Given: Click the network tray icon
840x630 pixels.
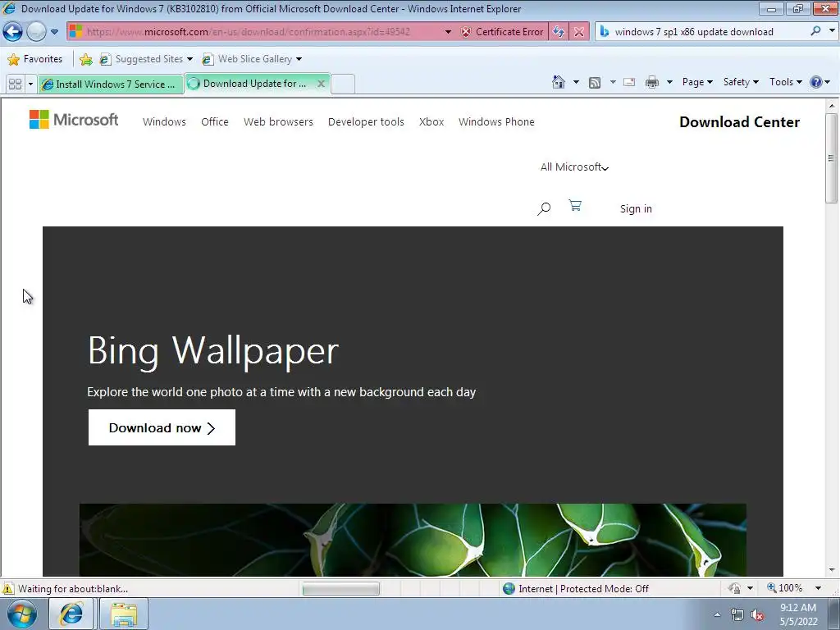Looking at the screenshot, I should coord(737,614).
